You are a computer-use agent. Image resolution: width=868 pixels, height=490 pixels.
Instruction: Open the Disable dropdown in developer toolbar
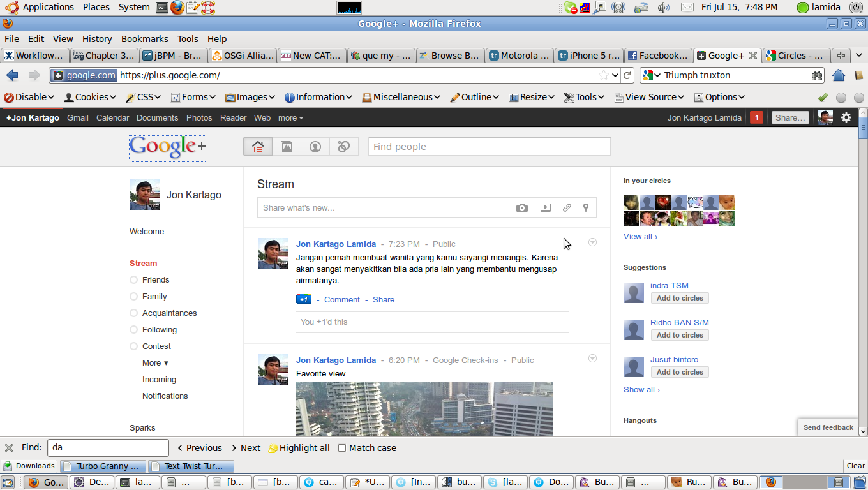point(29,97)
